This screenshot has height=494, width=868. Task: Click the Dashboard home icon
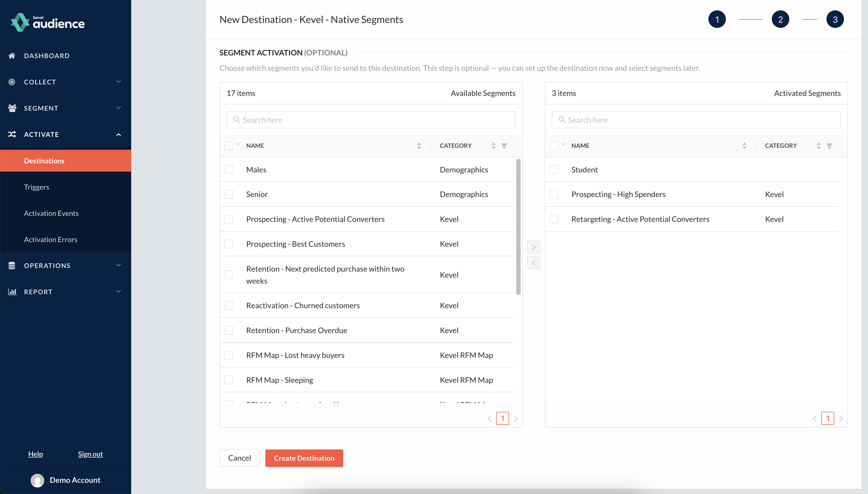pos(12,56)
